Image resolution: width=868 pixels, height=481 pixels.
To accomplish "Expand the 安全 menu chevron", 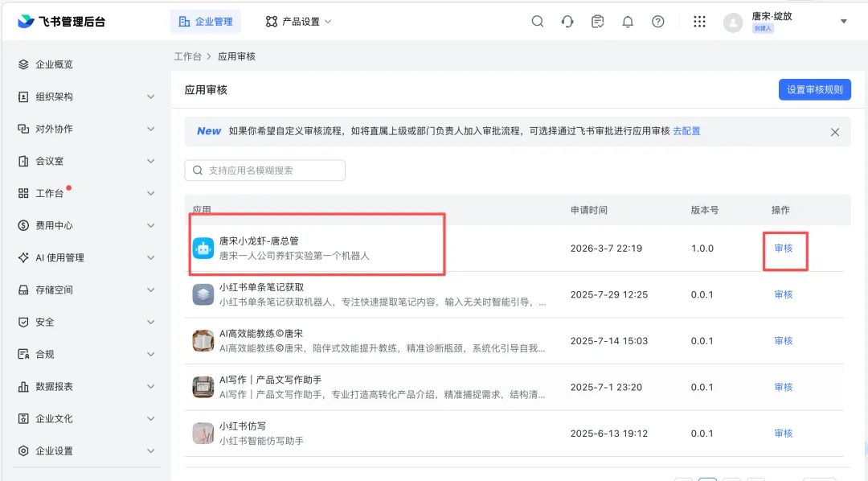I will click(x=150, y=322).
